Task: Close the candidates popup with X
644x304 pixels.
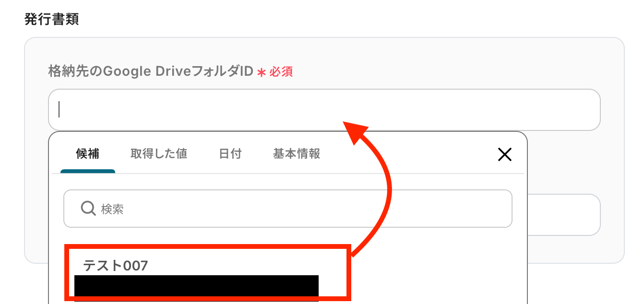Action: click(x=505, y=154)
